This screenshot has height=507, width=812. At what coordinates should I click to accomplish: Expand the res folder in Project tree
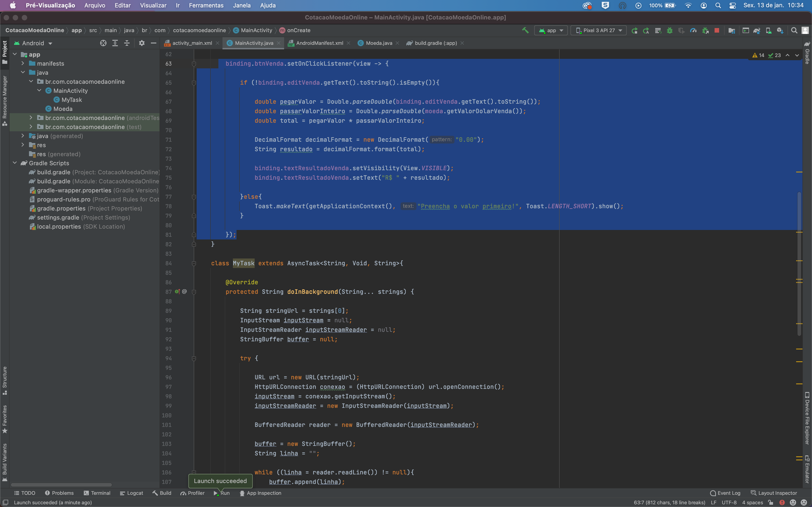pos(23,145)
